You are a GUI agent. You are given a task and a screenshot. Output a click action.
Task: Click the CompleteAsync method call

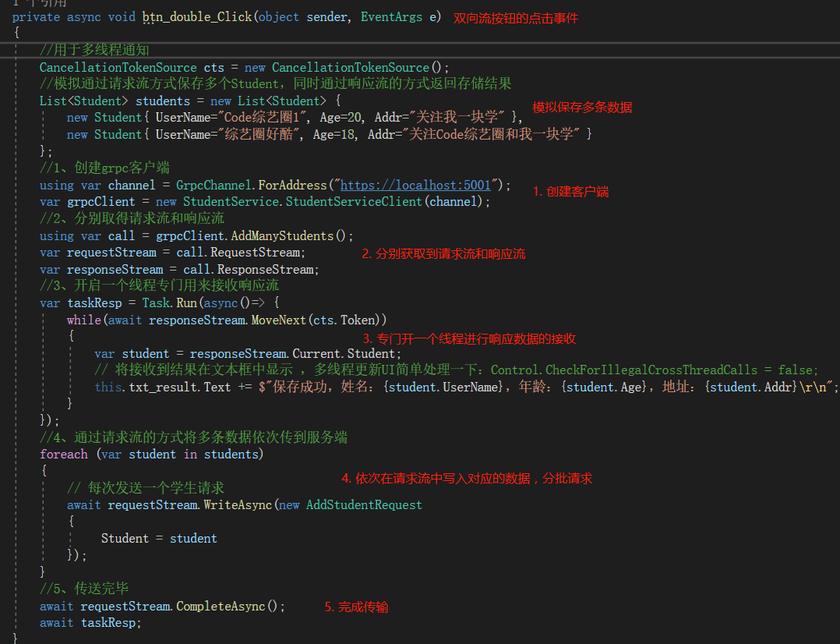pos(221,606)
